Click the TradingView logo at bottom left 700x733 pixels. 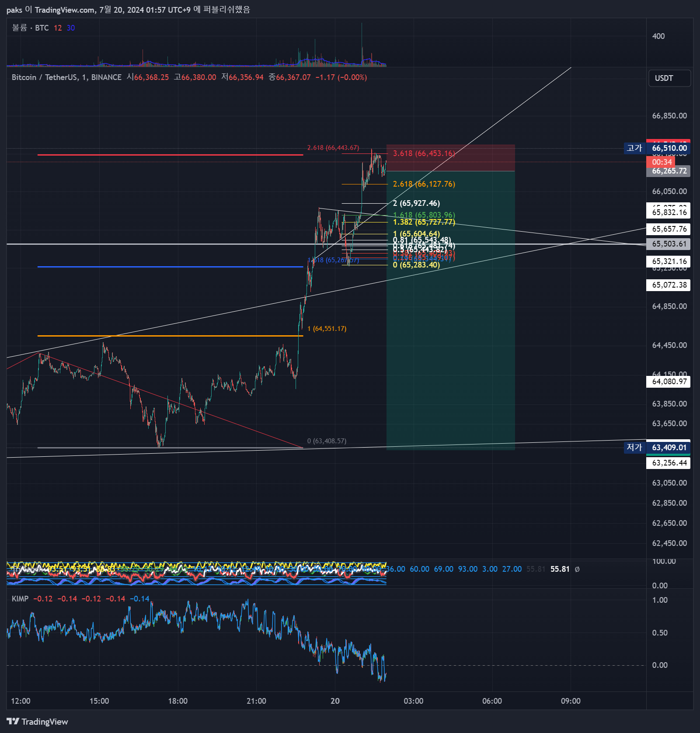[38, 721]
